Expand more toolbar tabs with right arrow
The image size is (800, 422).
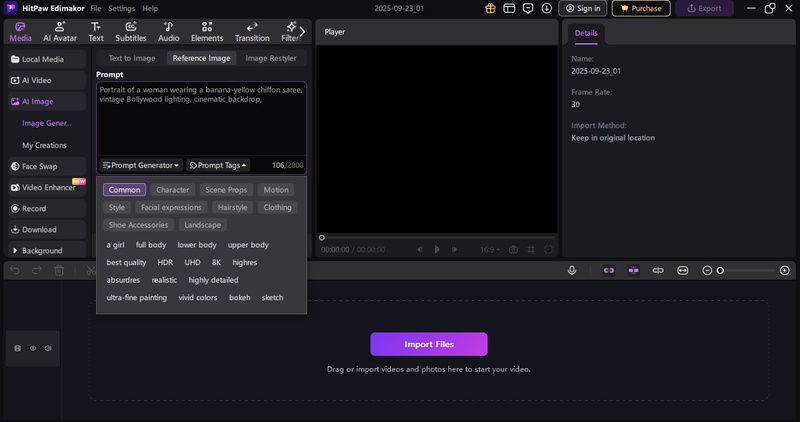[x=302, y=32]
